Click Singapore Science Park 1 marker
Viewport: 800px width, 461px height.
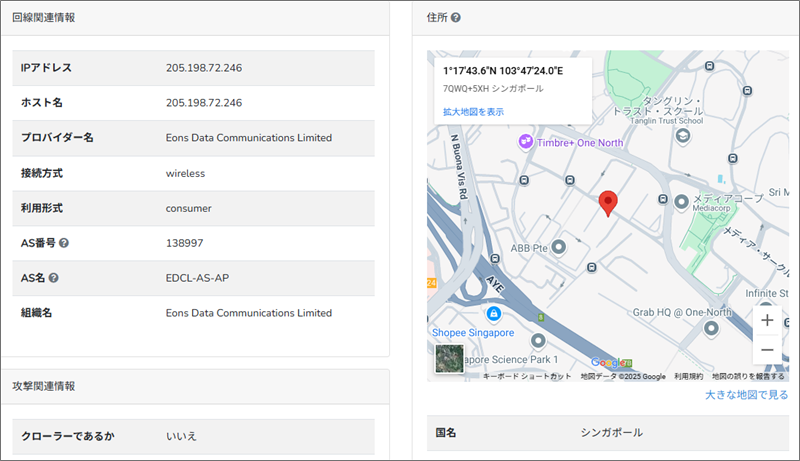point(538,341)
